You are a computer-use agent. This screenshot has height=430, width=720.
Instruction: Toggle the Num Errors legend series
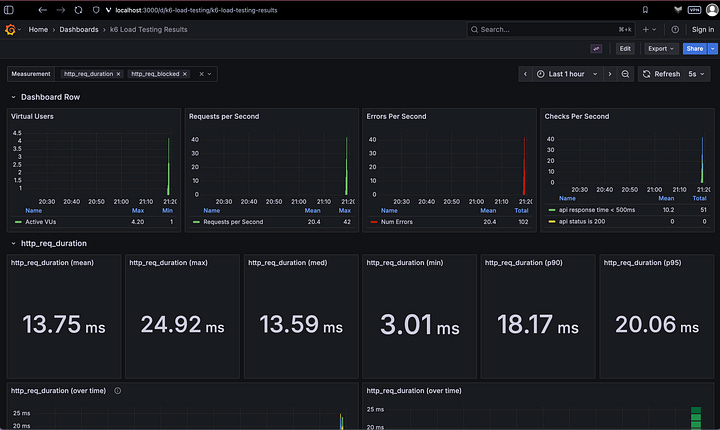(398, 221)
